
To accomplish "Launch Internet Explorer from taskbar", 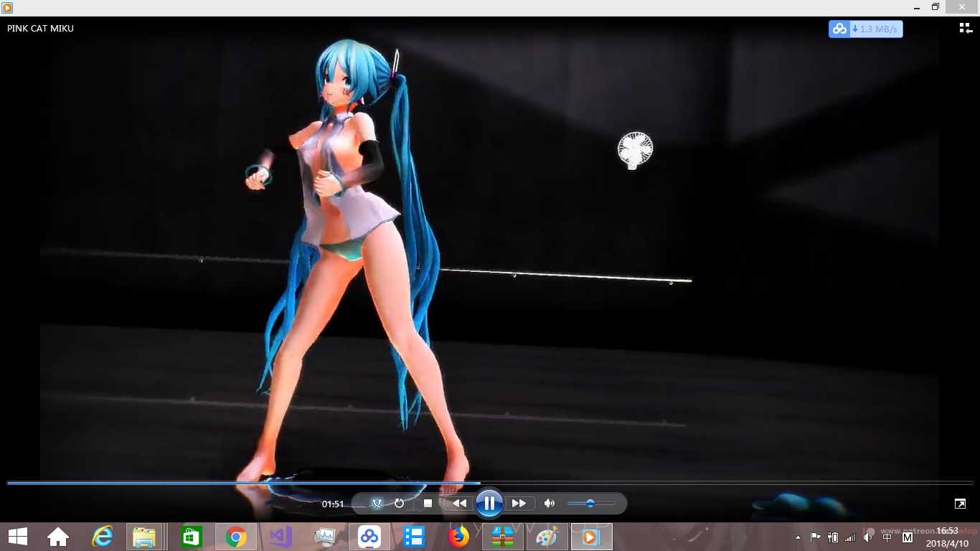I will (x=103, y=537).
